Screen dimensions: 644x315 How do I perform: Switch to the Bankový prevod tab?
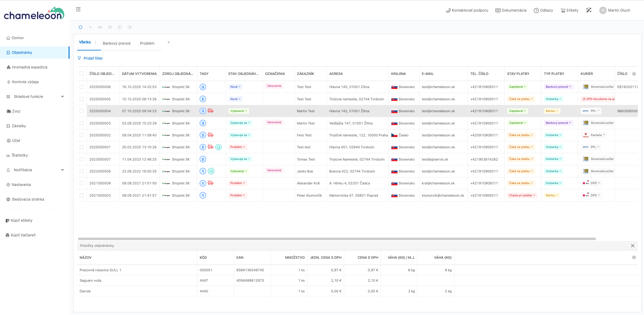pyautogui.click(x=116, y=43)
